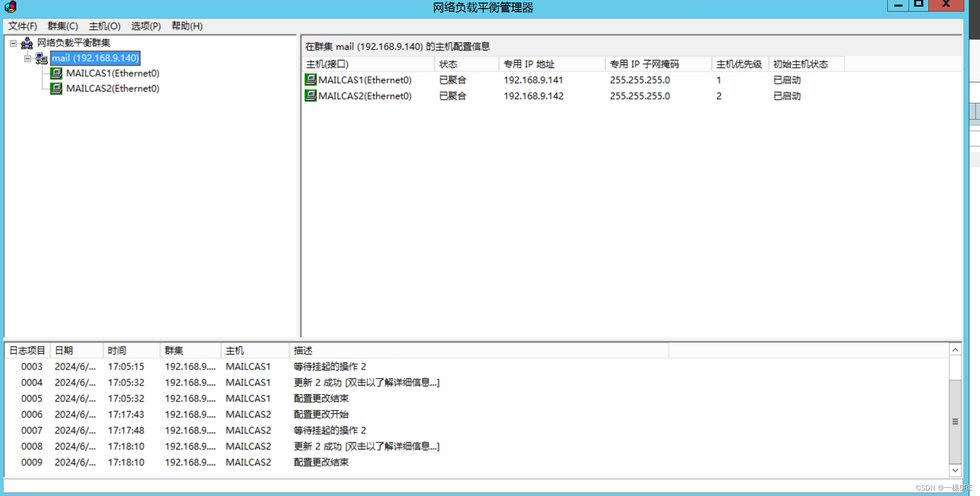The height and width of the screenshot is (496, 980).
Task: Click MAILCAS2 host icon in host list
Action: 310,95
